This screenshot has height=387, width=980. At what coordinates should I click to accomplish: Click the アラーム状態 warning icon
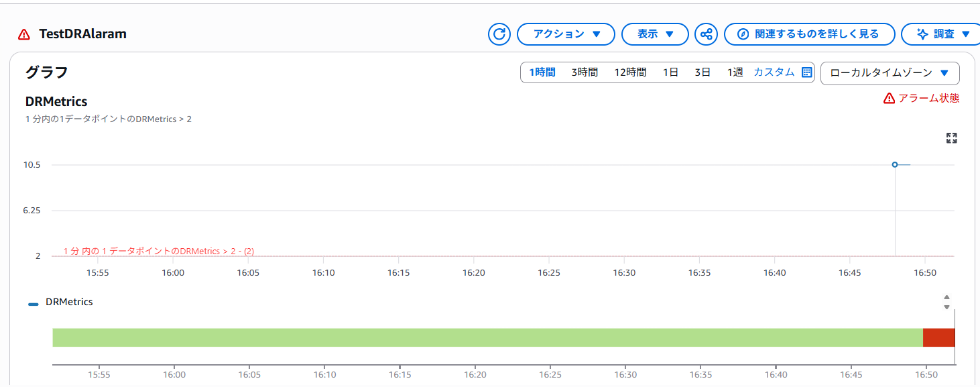coord(890,99)
